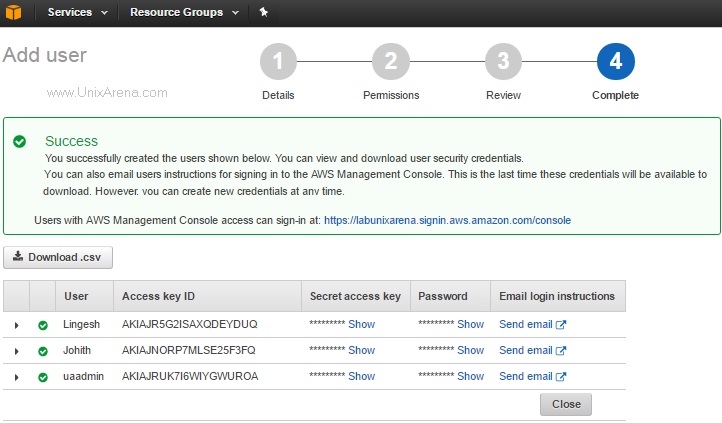This screenshot has height=423, width=722.
Task: Click the Add user page heading
Action: point(45,55)
